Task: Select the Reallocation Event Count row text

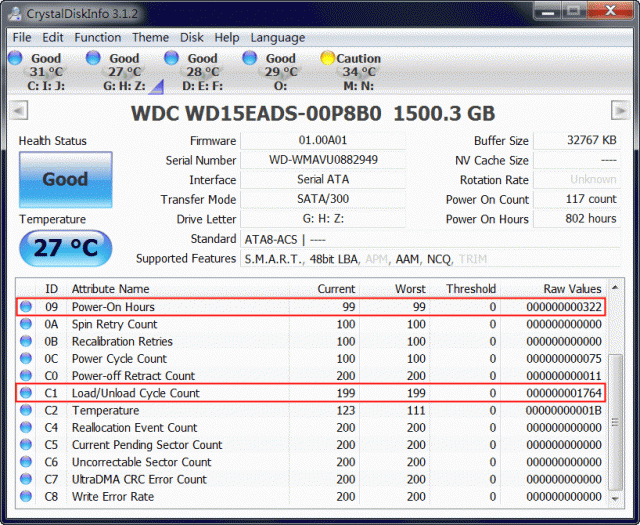Action: pyautogui.click(x=134, y=427)
